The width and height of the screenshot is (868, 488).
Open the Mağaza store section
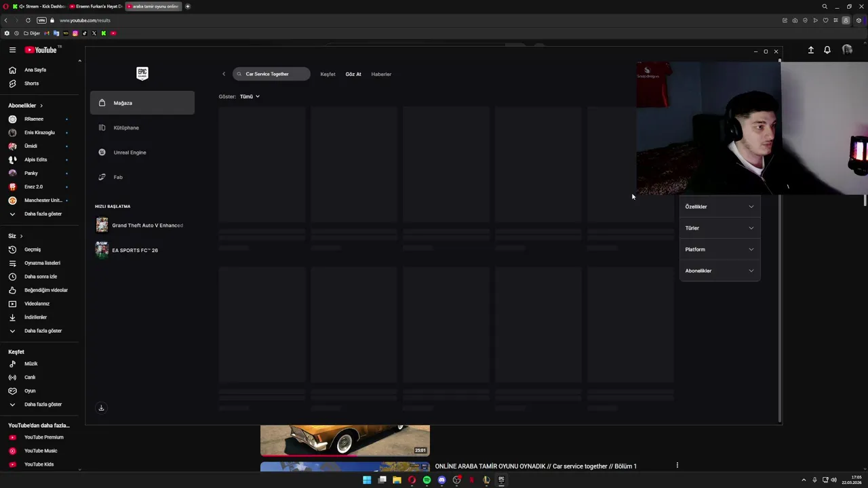[142, 103]
